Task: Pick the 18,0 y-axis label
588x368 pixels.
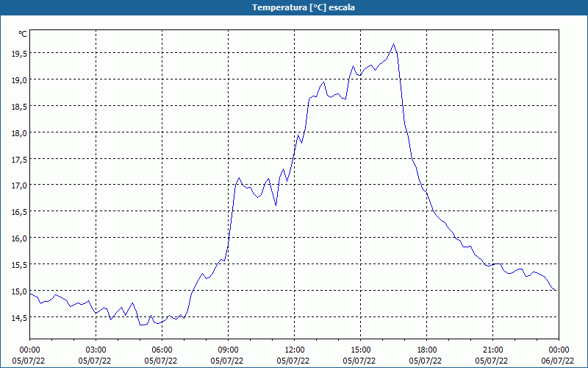Action: 19,133
